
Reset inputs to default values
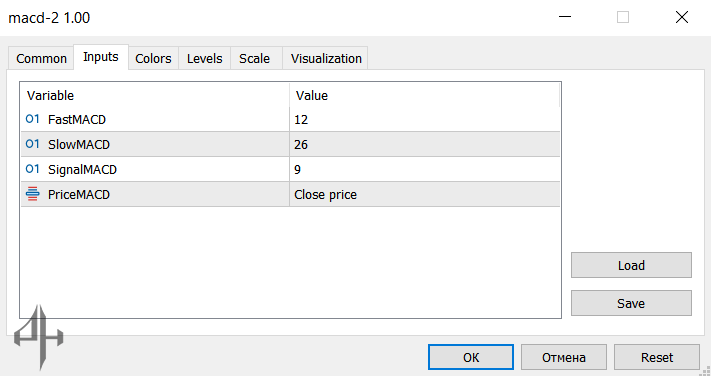tap(657, 357)
